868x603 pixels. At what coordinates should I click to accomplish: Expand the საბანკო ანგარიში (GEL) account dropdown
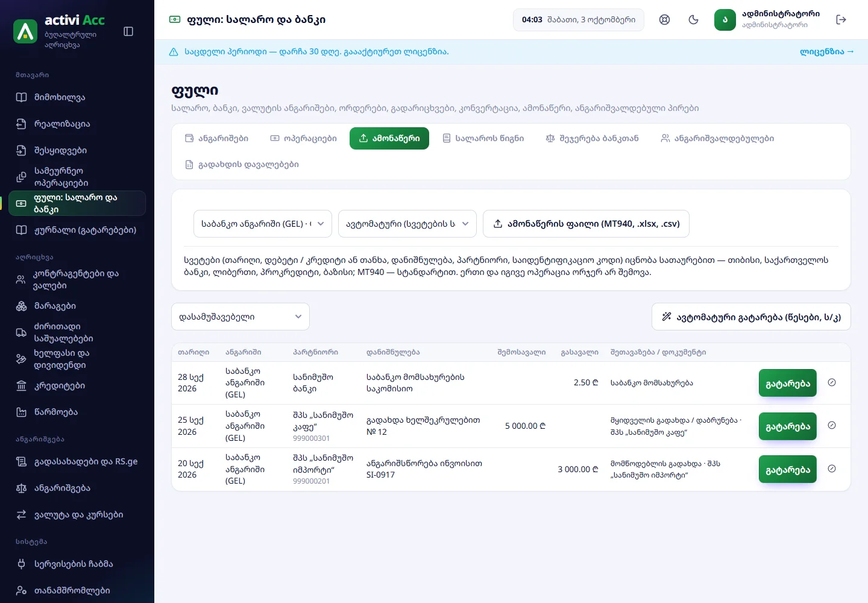pos(263,224)
